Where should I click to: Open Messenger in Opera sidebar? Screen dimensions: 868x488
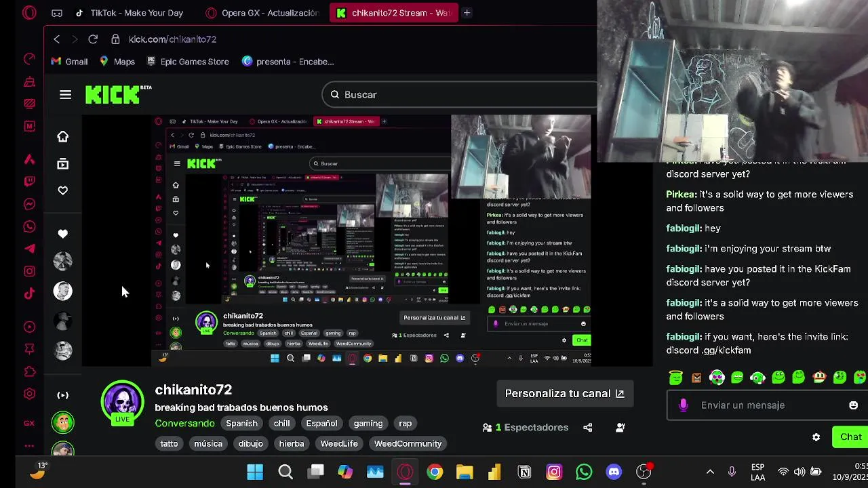tap(29, 204)
